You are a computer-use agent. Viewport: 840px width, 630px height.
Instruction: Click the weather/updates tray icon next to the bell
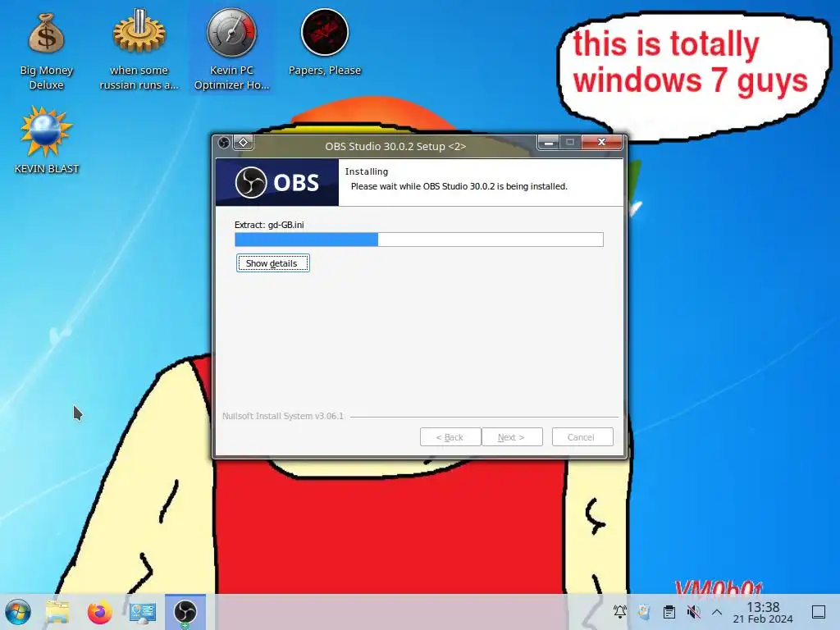click(x=645, y=611)
